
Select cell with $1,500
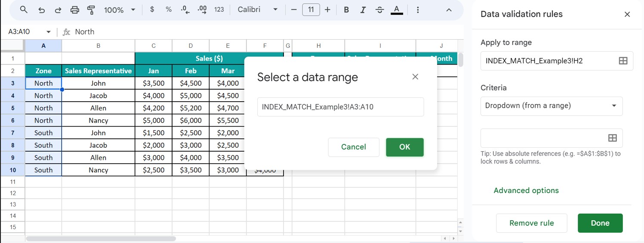pyautogui.click(x=154, y=133)
